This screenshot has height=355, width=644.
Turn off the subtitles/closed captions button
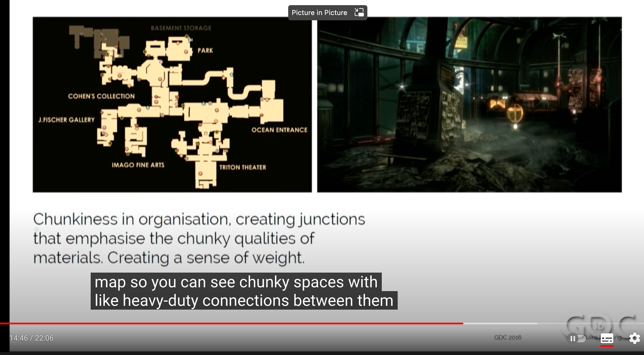pyautogui.click(x=607, y=339)
